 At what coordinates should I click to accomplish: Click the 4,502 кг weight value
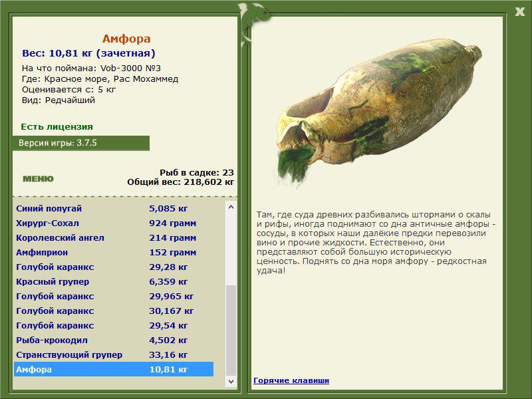tap(168, 340)
